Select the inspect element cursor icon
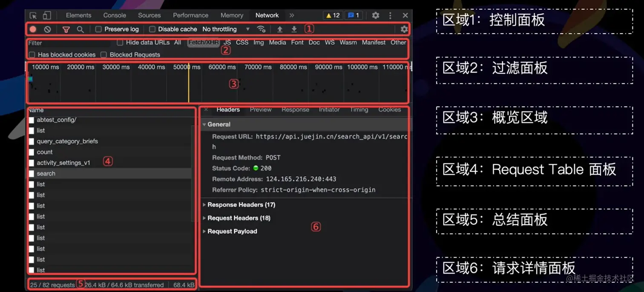Image resolution: width=644 pixels, height=292 pixels. tap(33, 15)
